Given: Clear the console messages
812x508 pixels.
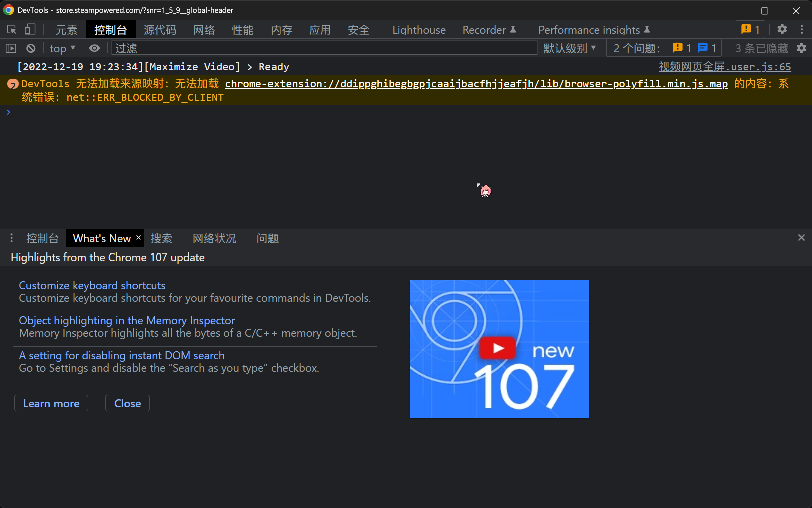Looking at the screenshot, I should [x=31, y=48].
